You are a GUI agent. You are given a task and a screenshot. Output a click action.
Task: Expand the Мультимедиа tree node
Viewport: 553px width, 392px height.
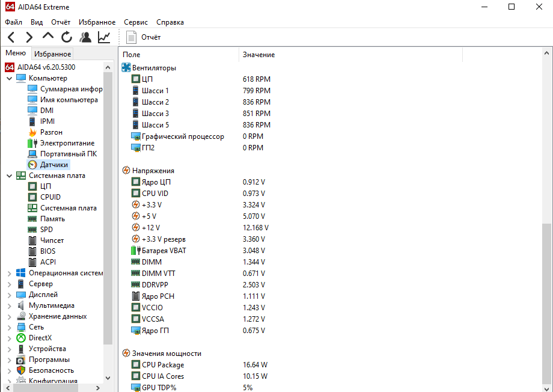tap(10, 306)
